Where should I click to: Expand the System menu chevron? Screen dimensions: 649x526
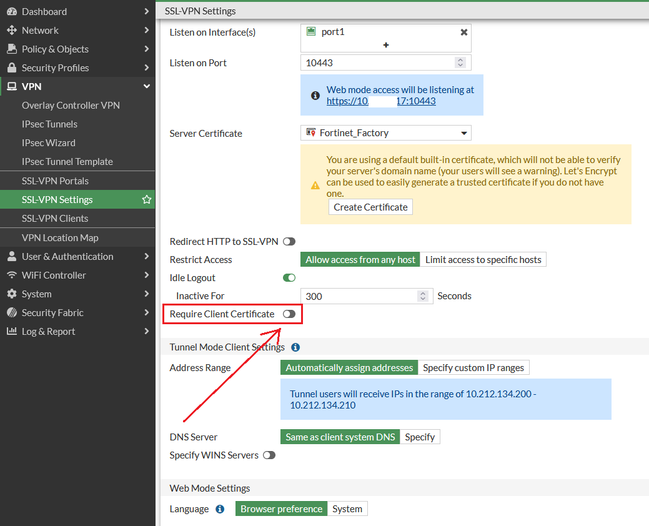click(x=147, y=294)
